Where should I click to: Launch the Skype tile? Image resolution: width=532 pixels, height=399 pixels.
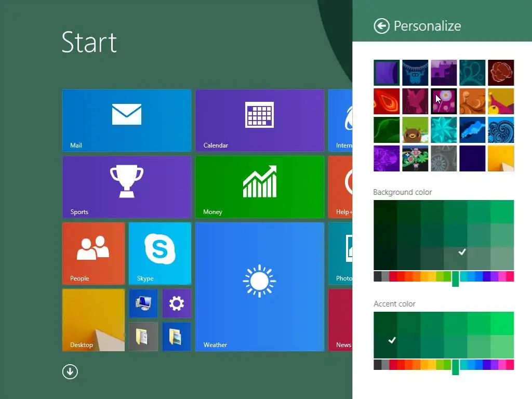160,254
